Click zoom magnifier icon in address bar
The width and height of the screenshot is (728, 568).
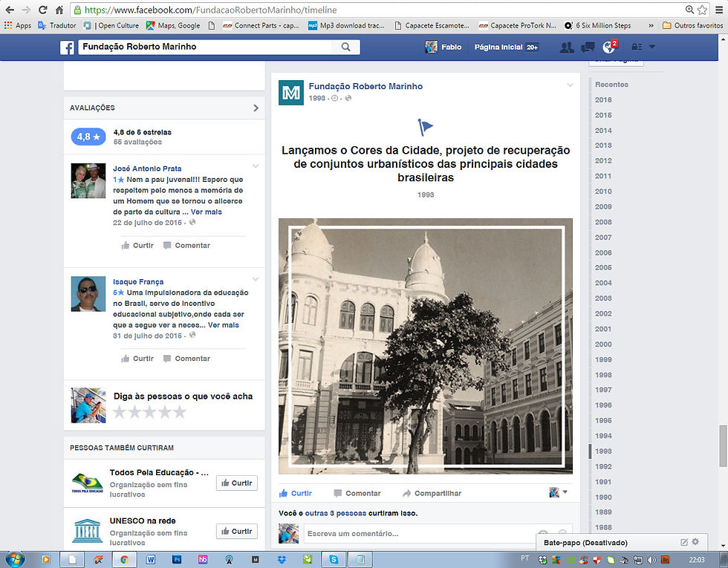689,10
